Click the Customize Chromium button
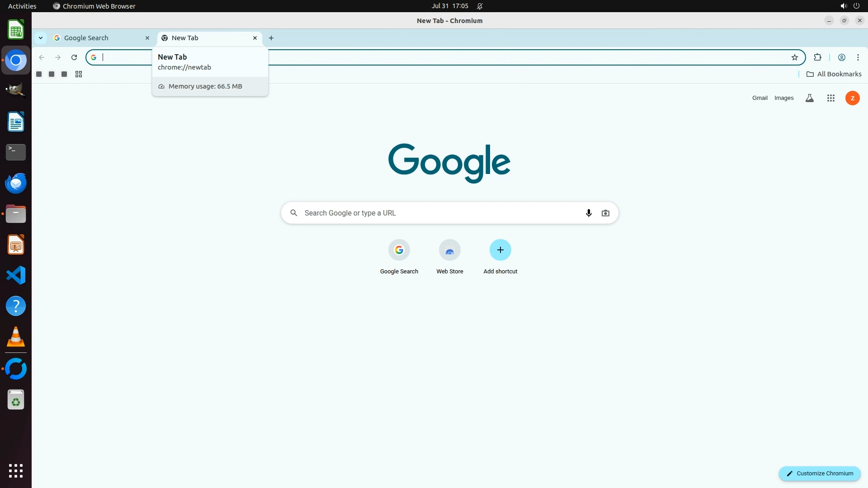868x488 pixels. (x=819, y=474)
